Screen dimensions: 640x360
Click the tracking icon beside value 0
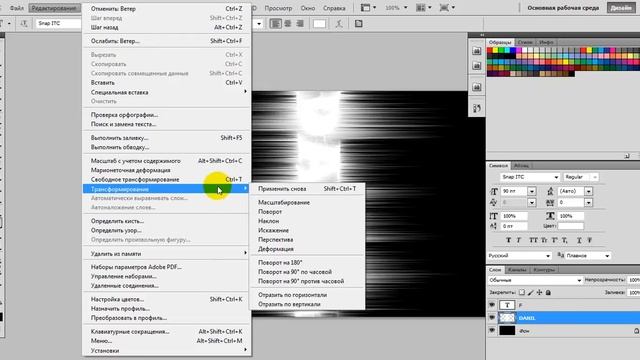pyautogui.click(x=550, y=202)
